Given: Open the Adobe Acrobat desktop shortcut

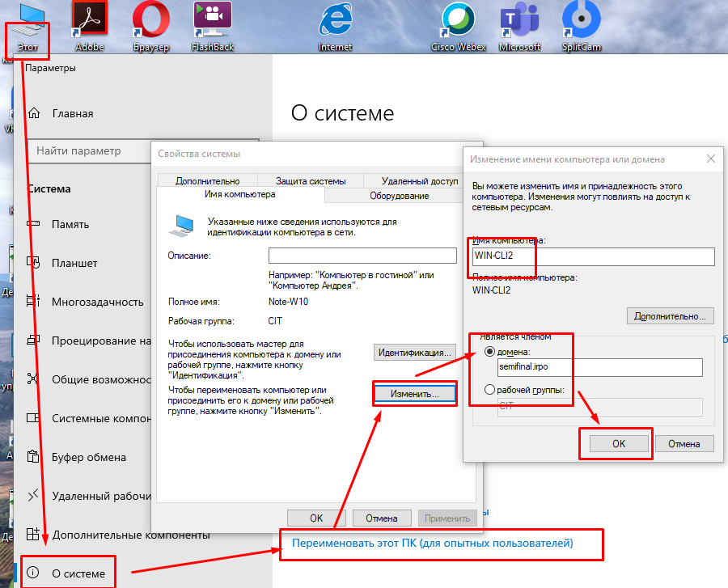Looking at the screenshot, I should point(90,19).
